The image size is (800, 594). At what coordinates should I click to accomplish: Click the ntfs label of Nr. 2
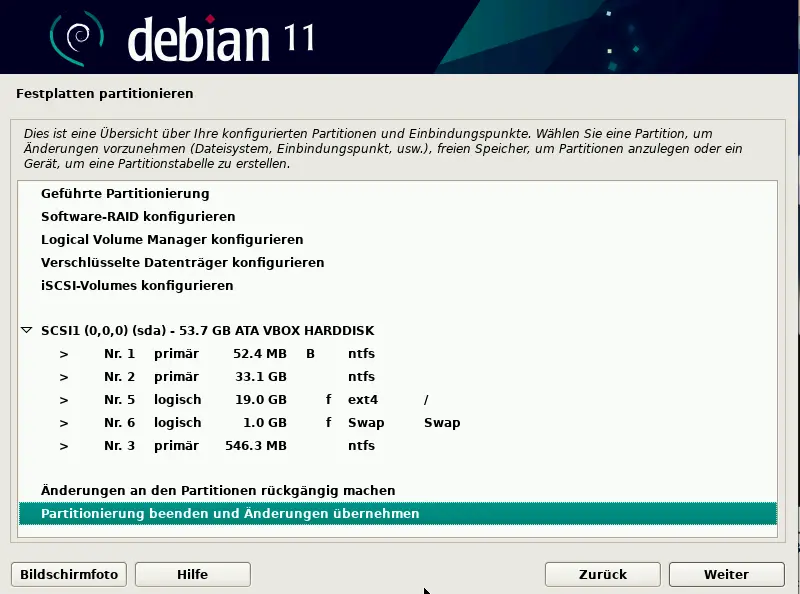[x=361, y=377]
